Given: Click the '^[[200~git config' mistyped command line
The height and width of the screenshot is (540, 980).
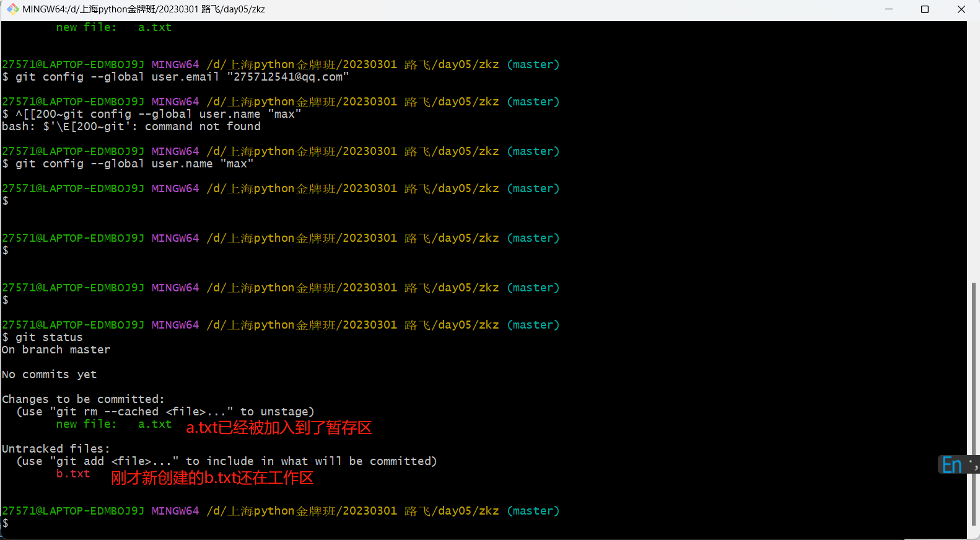Looking at the screenshot, I should (152, 114).
